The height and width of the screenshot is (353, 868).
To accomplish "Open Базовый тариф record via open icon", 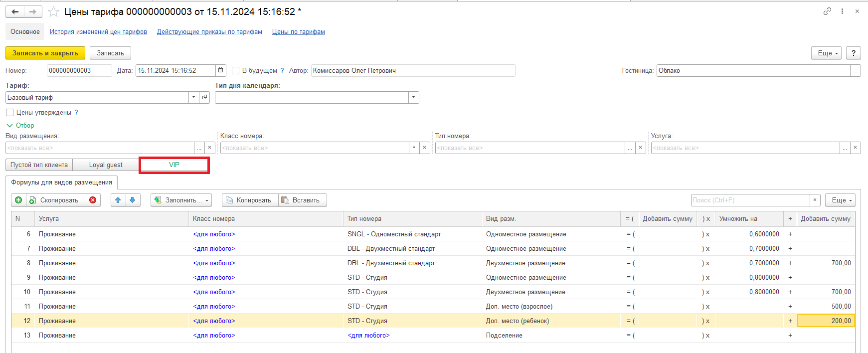I will (204, 97).
